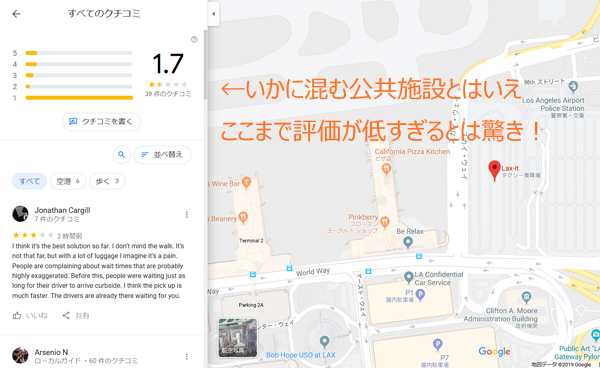Collapse the side panel with the arrow
The width and height of the screenshot is (600, 368).
coord(214,14)
